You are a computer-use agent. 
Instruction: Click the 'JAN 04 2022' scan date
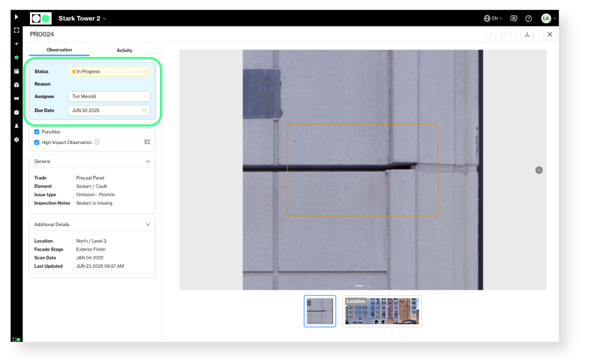click(89, 258)
